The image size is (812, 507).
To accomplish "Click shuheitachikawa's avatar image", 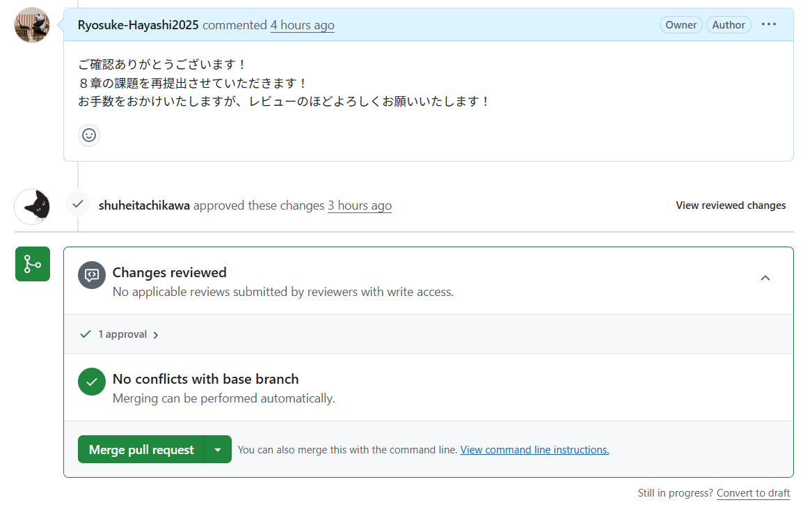I will pyautogui.click(x=32, y=206).
